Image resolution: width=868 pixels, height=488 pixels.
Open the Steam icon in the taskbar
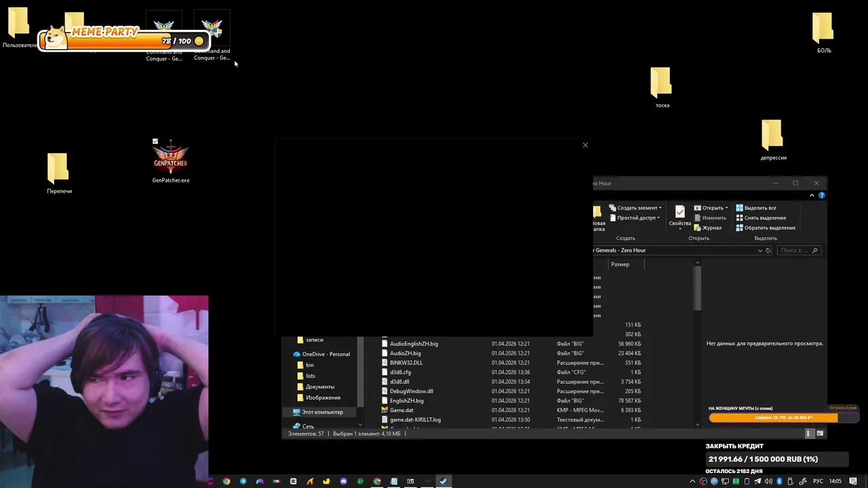point(443,481)
